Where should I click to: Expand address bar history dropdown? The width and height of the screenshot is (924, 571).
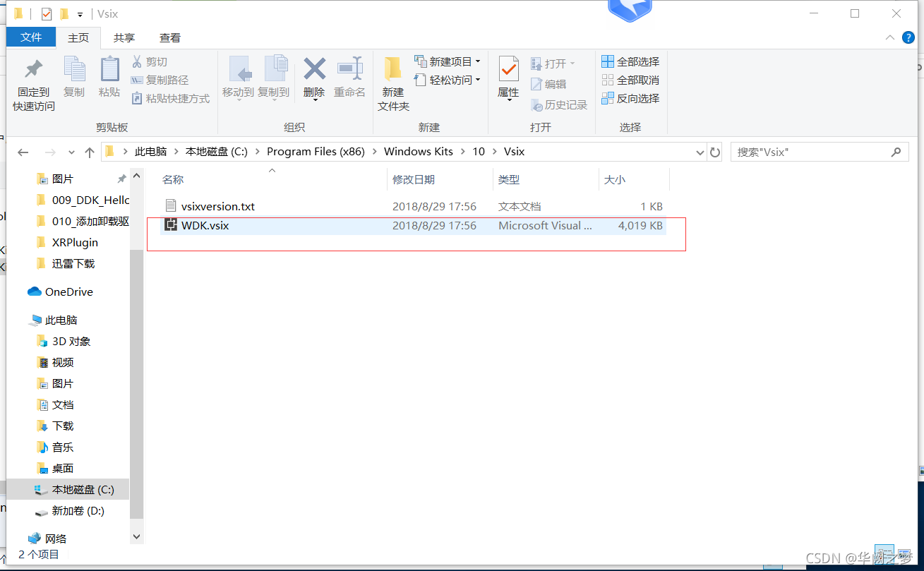click(700, 152)
